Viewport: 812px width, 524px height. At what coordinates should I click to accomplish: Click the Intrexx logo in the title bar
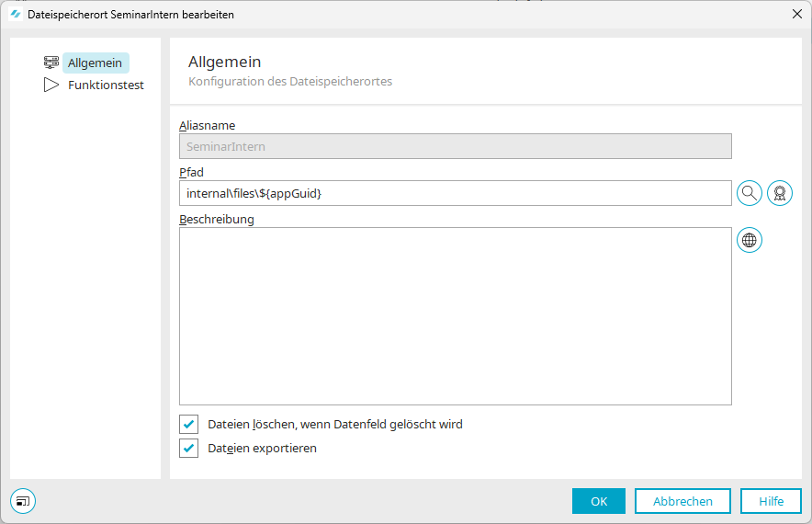[x=16, y=14]
